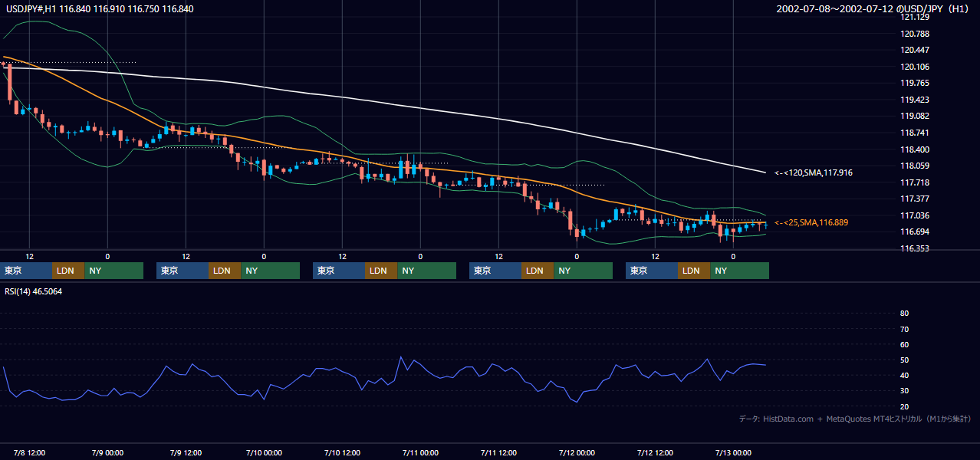The image size is (980, 460).
Task: Click the 7/9 12:00 time axis label
Action: 186,452
